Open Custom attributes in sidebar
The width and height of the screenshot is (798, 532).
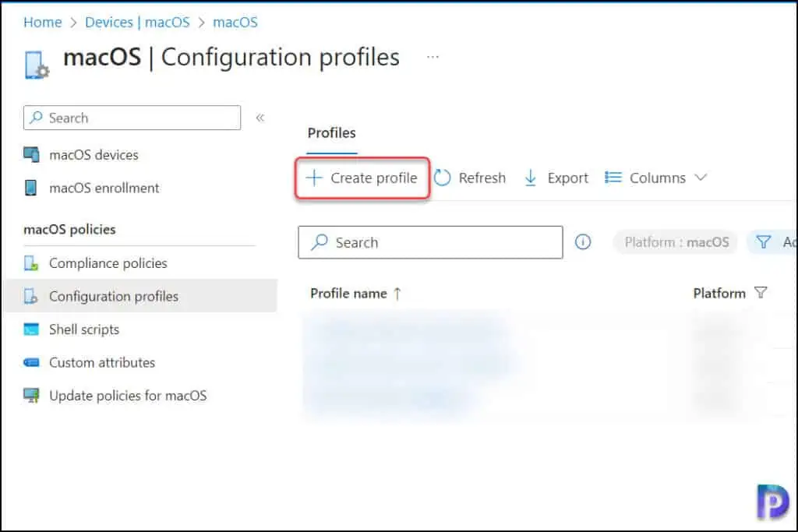pos(102,363)
